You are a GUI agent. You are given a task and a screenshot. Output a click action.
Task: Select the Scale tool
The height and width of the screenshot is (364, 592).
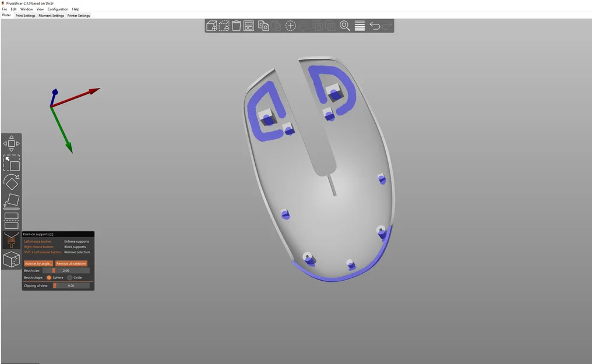click(x=11, y=164)
